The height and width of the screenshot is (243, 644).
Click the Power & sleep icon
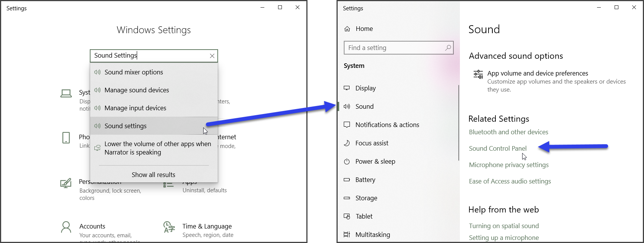pos(347,161)
